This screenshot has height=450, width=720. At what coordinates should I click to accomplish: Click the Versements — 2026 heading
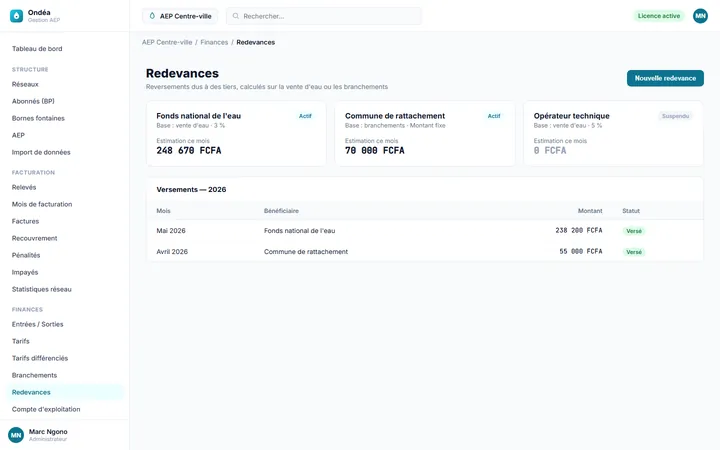click(191, 190)
